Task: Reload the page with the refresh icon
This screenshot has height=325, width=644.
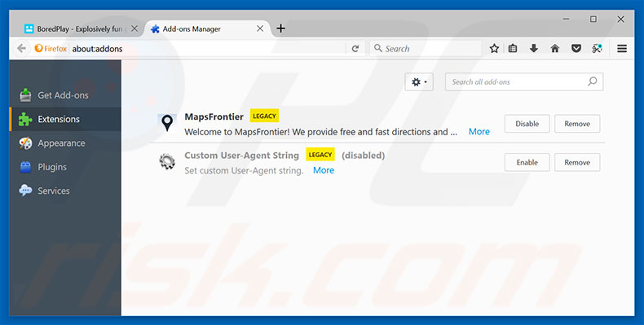Action: (355, 48)
